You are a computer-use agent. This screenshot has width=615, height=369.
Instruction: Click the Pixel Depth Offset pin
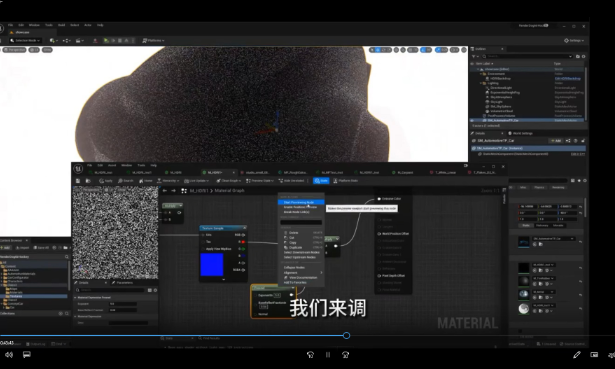pyautogui.click(x=379, y=276)
